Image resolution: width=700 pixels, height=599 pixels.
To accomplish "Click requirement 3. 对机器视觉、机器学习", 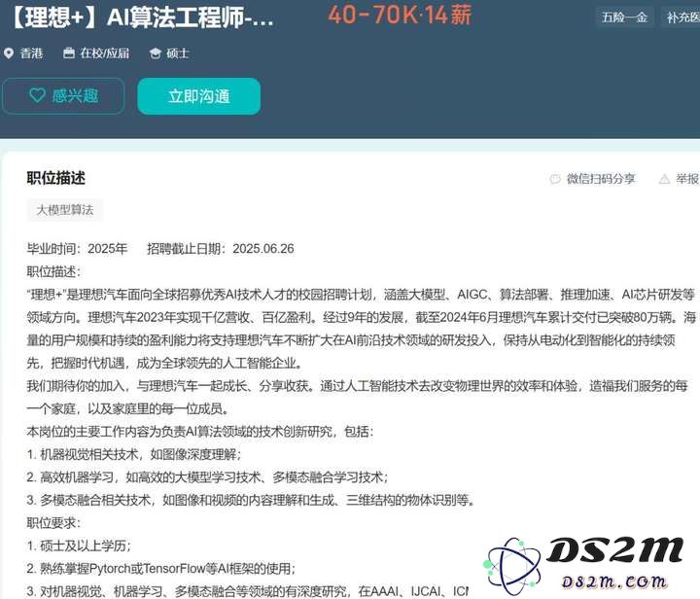I will [x=247, y=591].
